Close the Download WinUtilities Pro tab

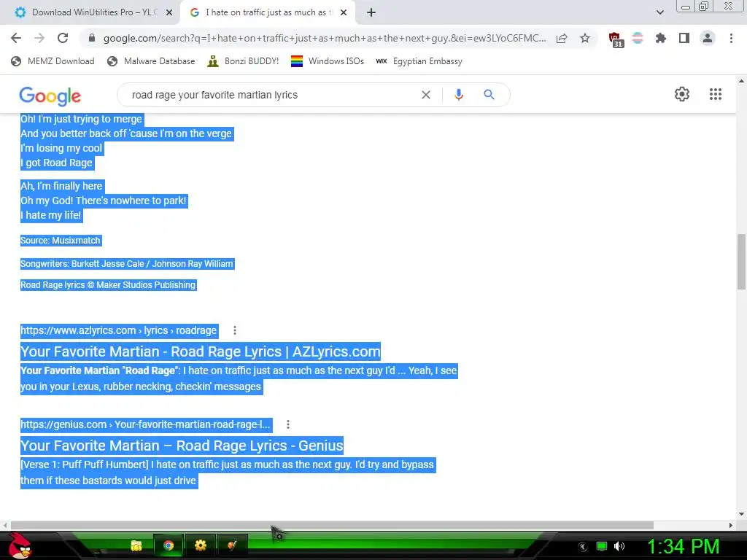tap(169, 12)
